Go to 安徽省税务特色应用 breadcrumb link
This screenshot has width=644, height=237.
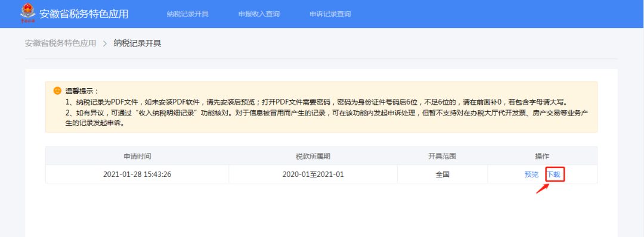tap(60, 43)
